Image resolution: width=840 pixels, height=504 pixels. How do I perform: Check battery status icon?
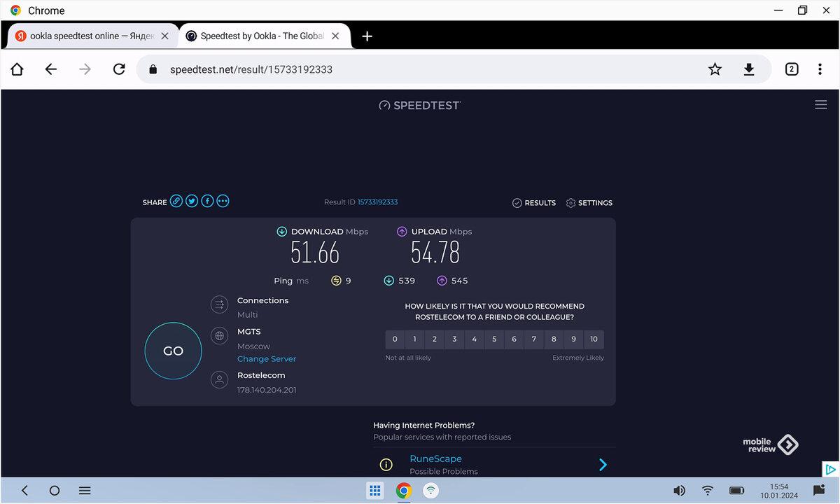click(736, 491)
